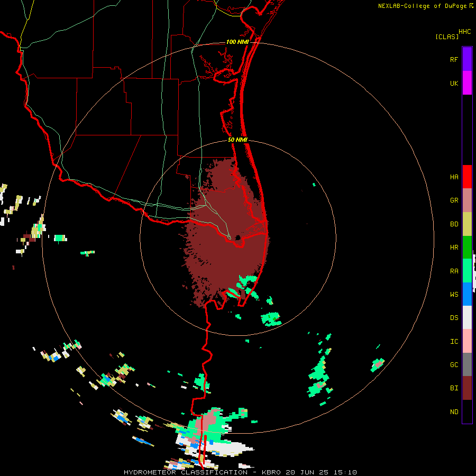Viewport: 476px width, 476px height.
Task: Click the [CLAS] legend heading
Action: [447, 36]
